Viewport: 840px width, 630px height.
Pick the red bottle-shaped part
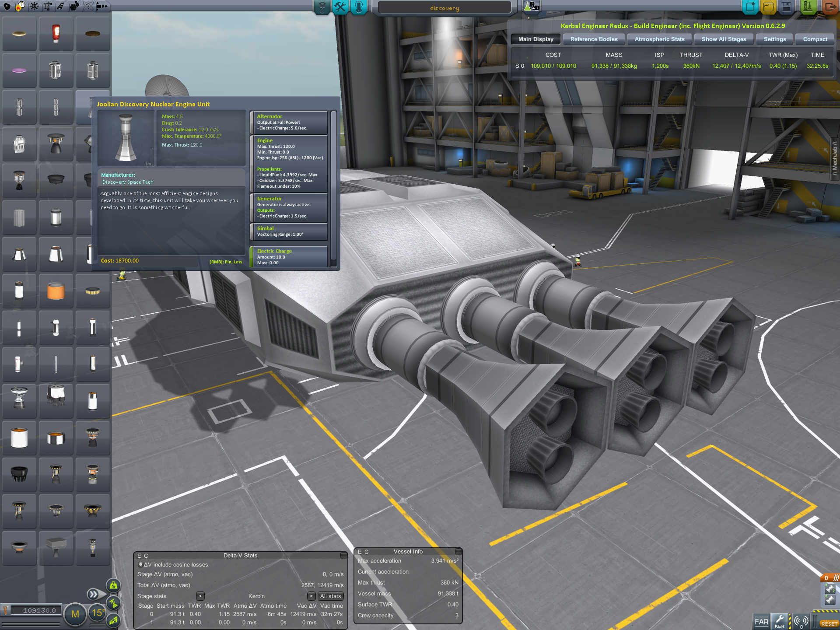pyautogui.click(x=56, y=34)
